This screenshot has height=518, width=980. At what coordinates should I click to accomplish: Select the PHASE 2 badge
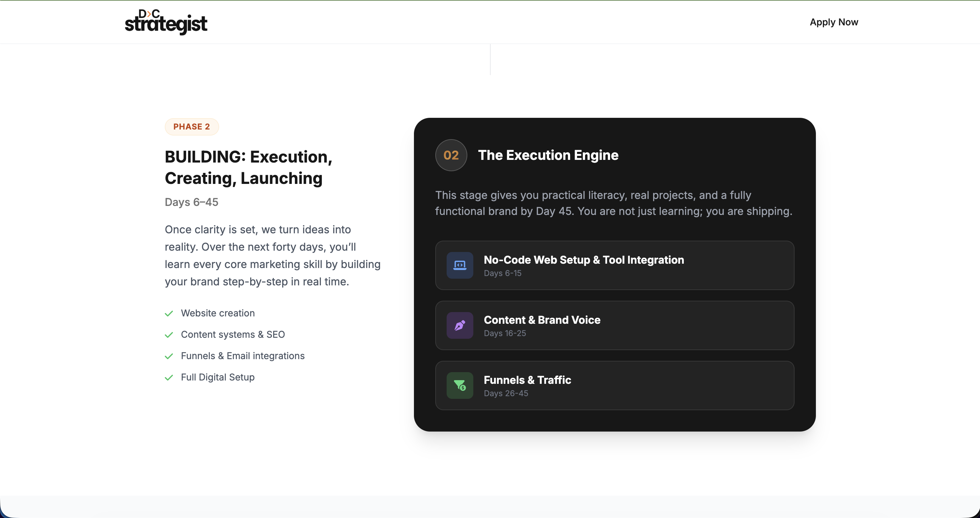coord(191,127)
